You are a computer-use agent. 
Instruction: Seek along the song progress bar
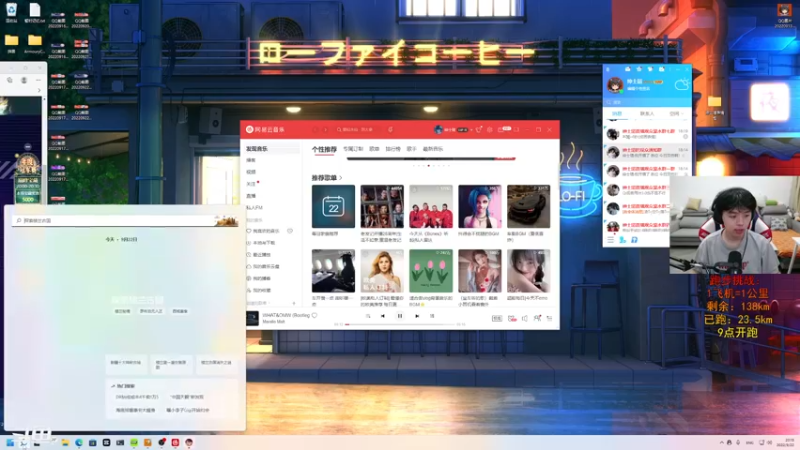click(399, 324)
